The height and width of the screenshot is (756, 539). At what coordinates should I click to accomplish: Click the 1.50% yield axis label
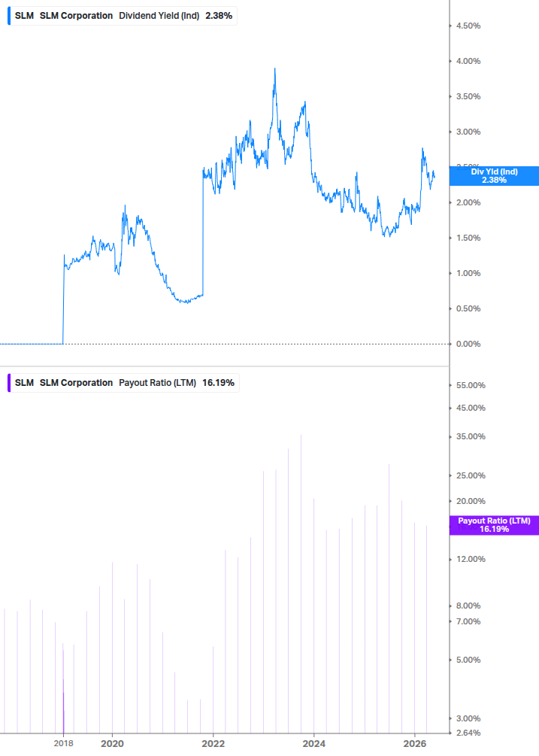(x=468, y=238)
